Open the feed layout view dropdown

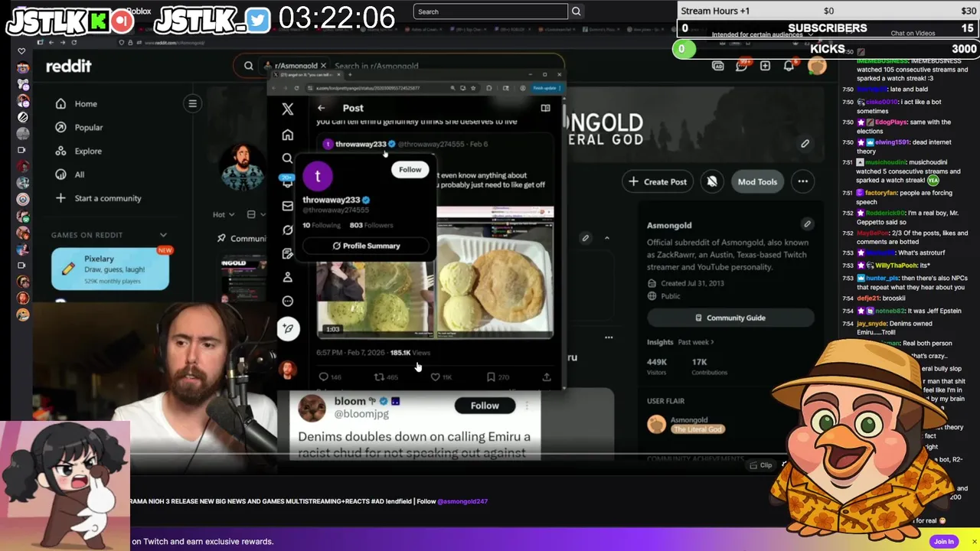[x=254, y=214]
